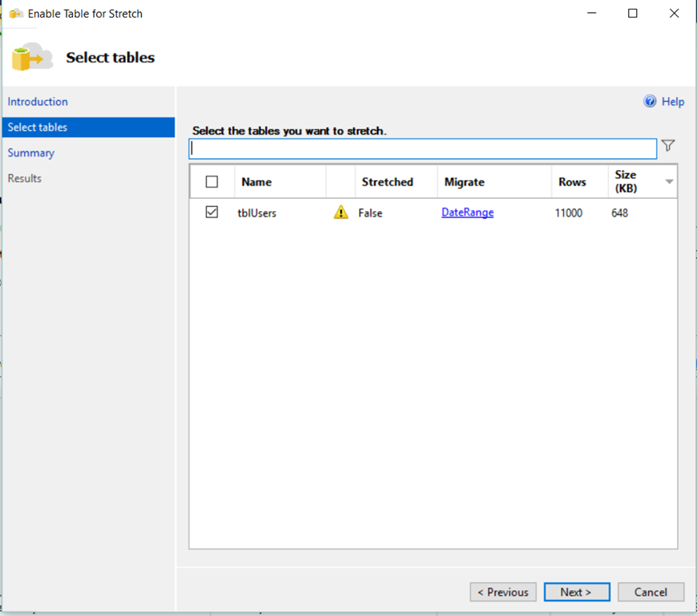Click the Stretch wizard cloud header icon
Image resolution: width=697 pixels, height=616 pixels.
click(x=32, y=58)
